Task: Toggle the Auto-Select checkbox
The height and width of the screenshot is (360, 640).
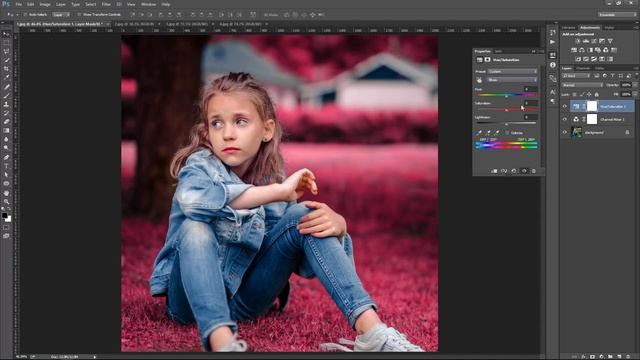Action: (x=25, y=14)
